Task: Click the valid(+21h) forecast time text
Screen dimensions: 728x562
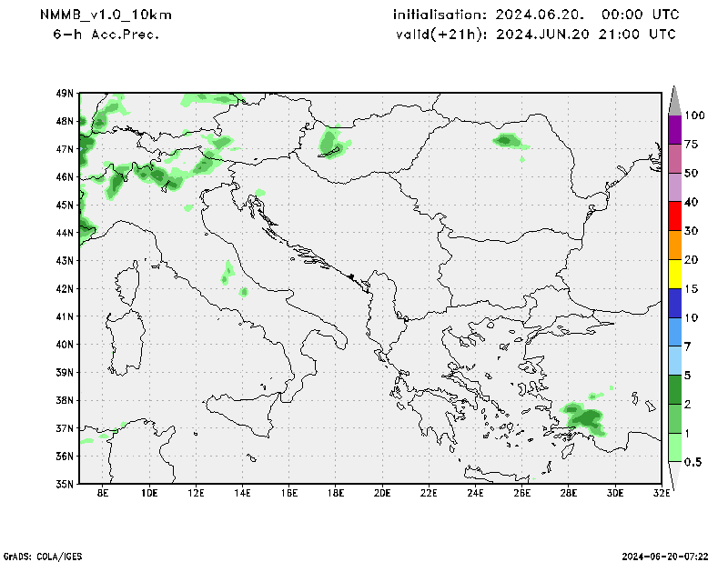Action: coord(535,35)
